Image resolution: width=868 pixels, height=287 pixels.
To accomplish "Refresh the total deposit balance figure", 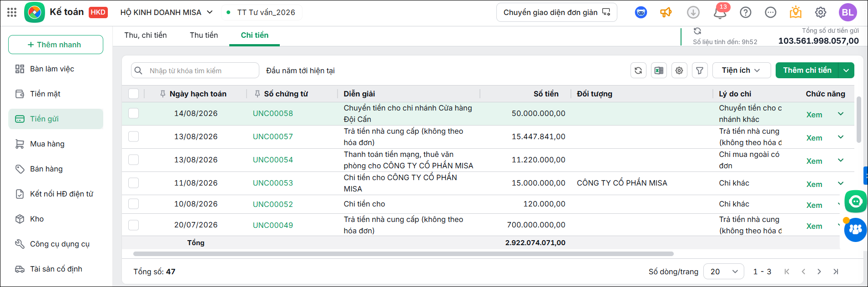I will click(x=697, y=31).
